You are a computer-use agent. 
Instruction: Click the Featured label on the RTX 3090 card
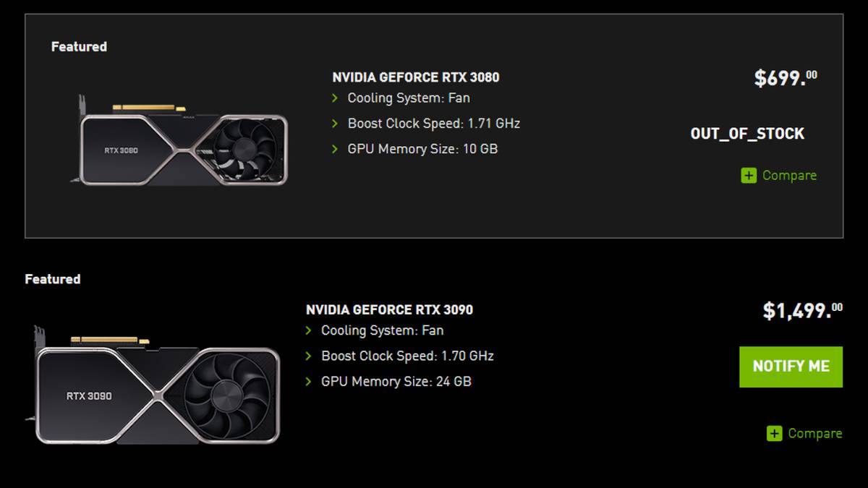[52, 278]
